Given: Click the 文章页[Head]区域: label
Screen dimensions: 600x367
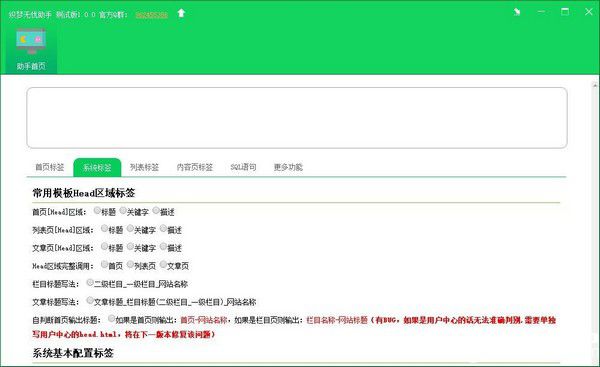Looking at the screenshot, I should pos(63,248).
